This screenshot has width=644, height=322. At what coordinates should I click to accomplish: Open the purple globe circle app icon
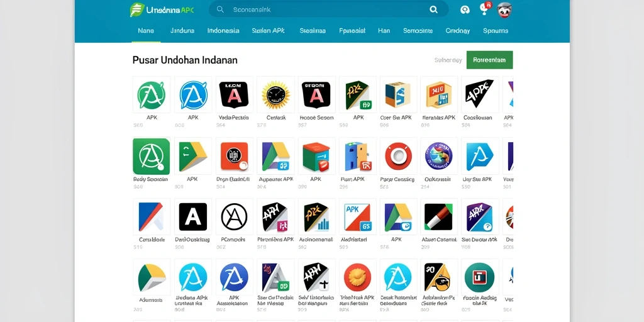[x=439, y=157]
